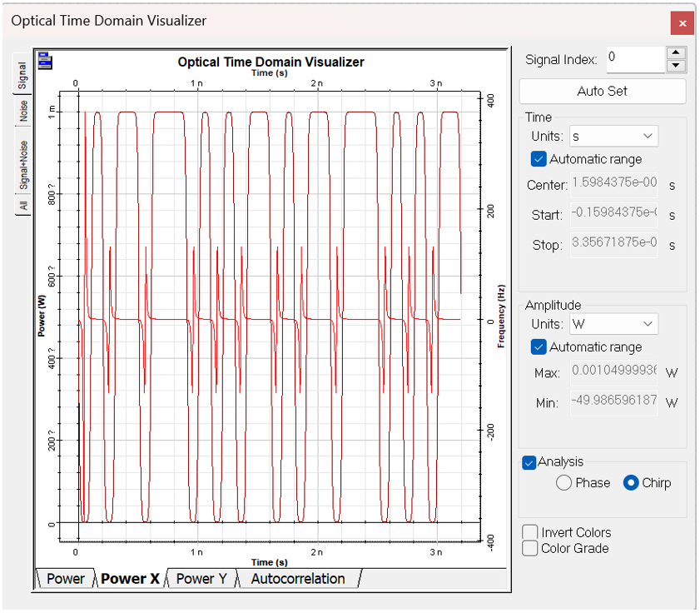Decrease Signal Index with down arrow

pos(676,66)
